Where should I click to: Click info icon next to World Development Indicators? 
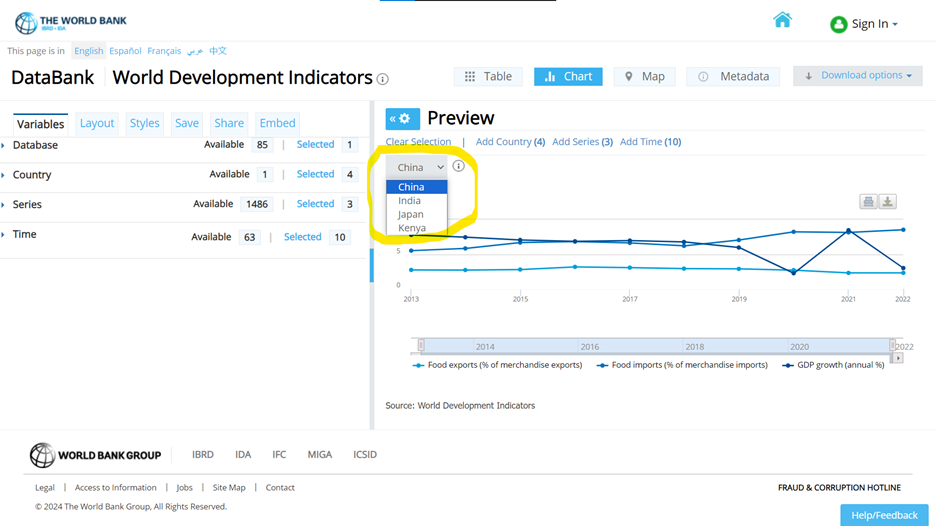(382, 79)
